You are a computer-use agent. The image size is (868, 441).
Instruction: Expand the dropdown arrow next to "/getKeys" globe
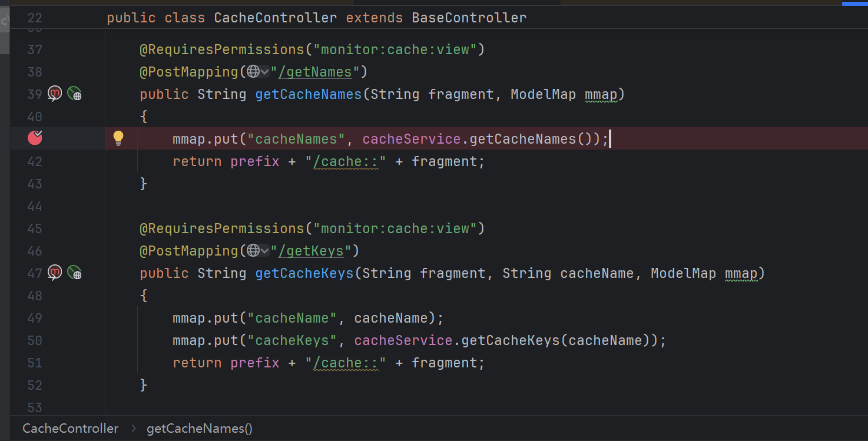tap(265, 251)
